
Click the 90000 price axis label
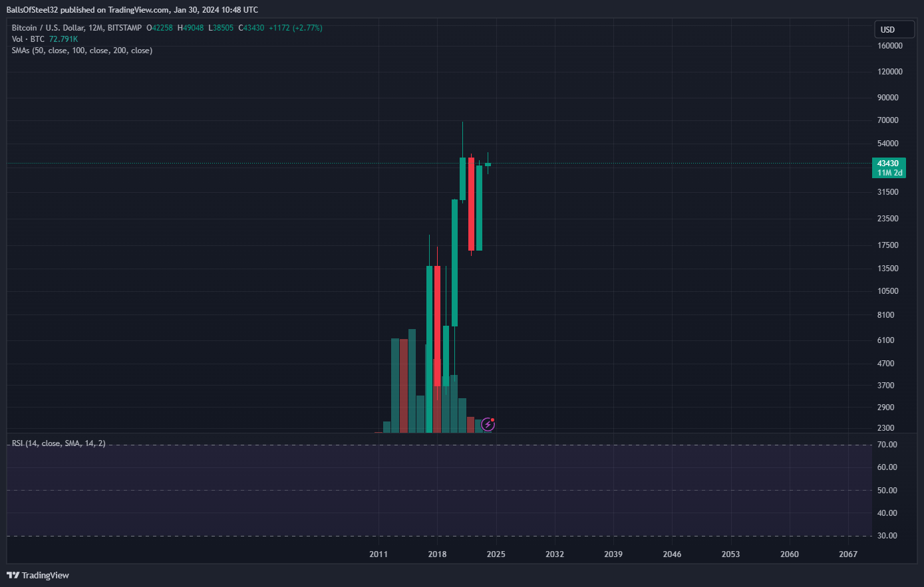(x=888, y=98)
